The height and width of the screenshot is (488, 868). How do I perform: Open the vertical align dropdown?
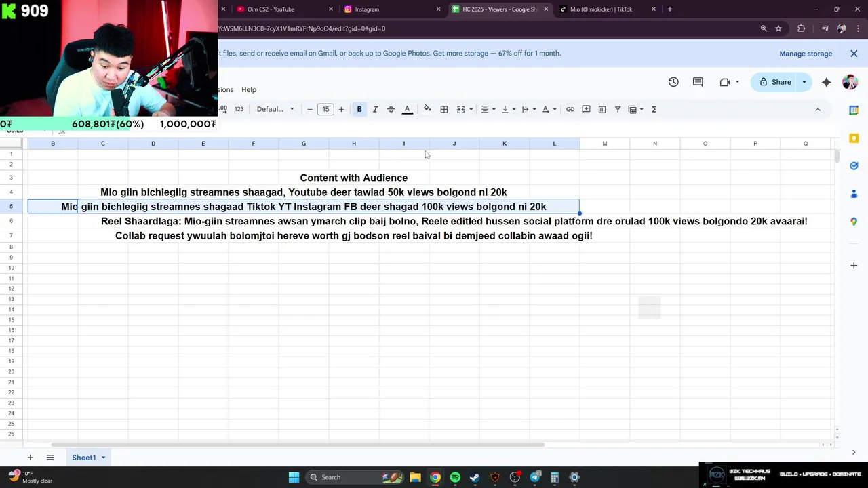(x=509, y=109)
